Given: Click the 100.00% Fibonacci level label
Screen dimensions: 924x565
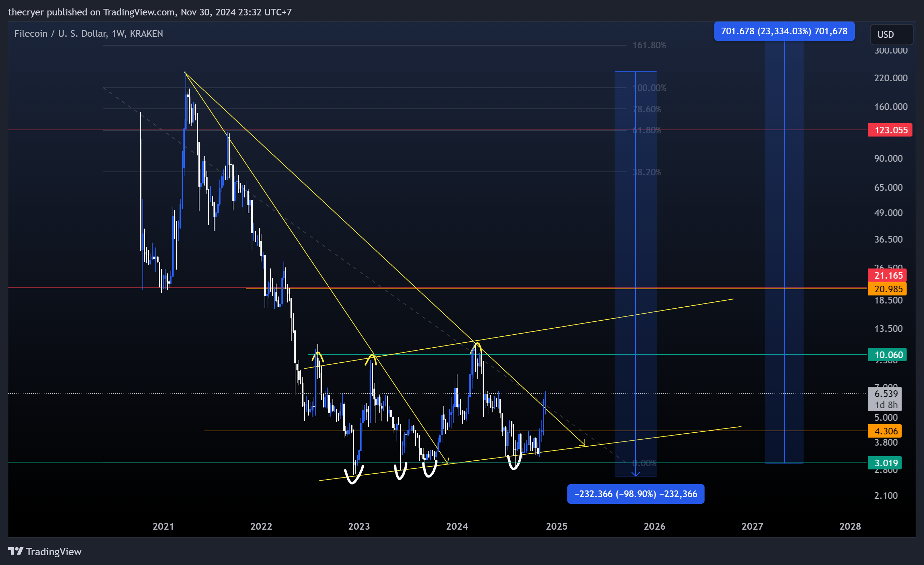Looking at the screenshot, I should pos(649,88).
